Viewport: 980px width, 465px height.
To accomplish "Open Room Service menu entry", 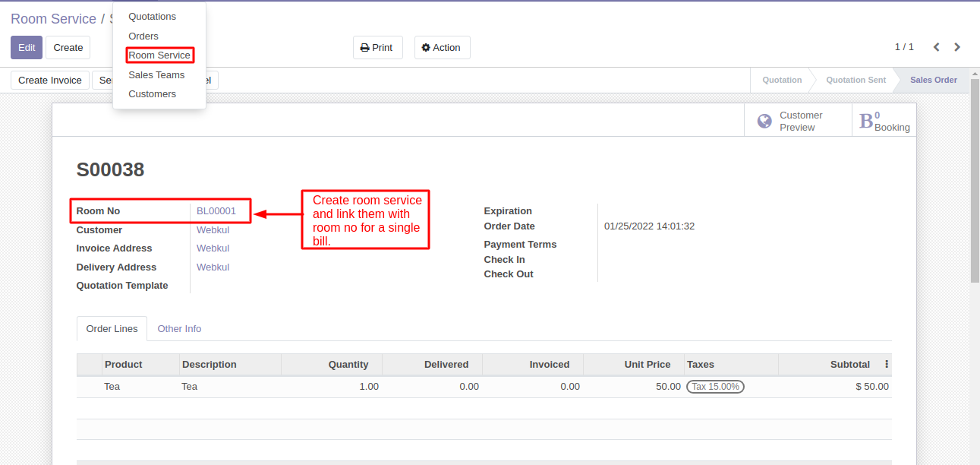I will (x=159, y=55).
